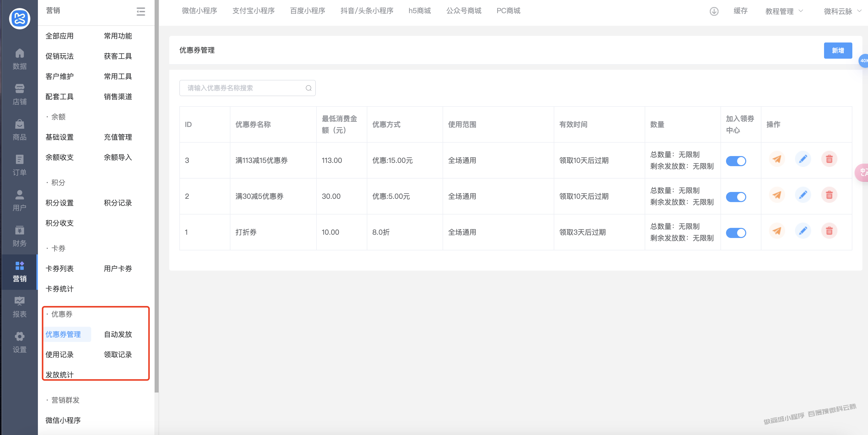868x435 pixels.
Task: Open the 用户 section icon
Action: pyautogui.click(x=19, y=195)
